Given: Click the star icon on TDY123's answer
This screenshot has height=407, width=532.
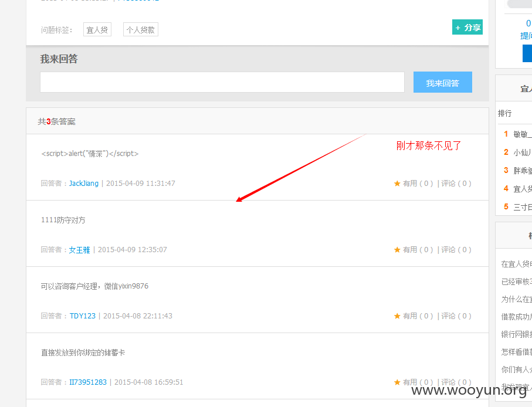Looking at the screenshot, I should [x=397, y=316].
